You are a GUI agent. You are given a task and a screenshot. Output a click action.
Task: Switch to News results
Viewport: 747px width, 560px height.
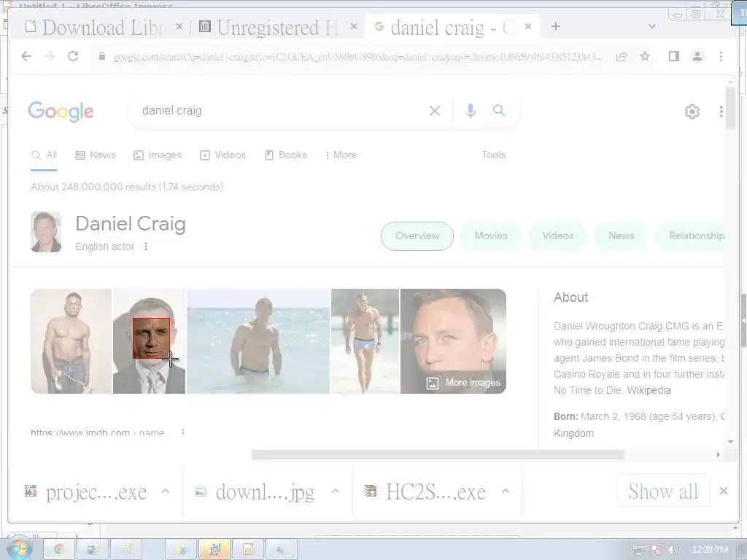(96, 155)
